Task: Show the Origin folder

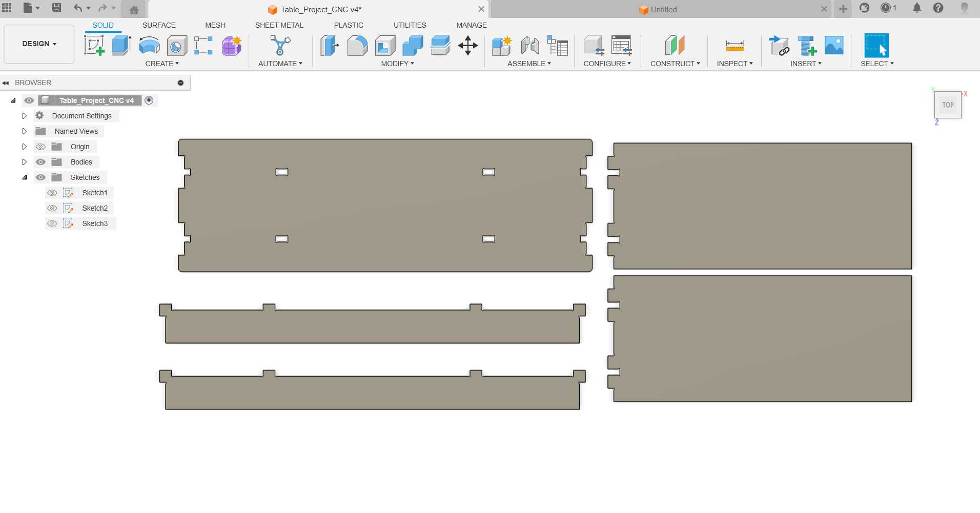Action: click(40, 147)
